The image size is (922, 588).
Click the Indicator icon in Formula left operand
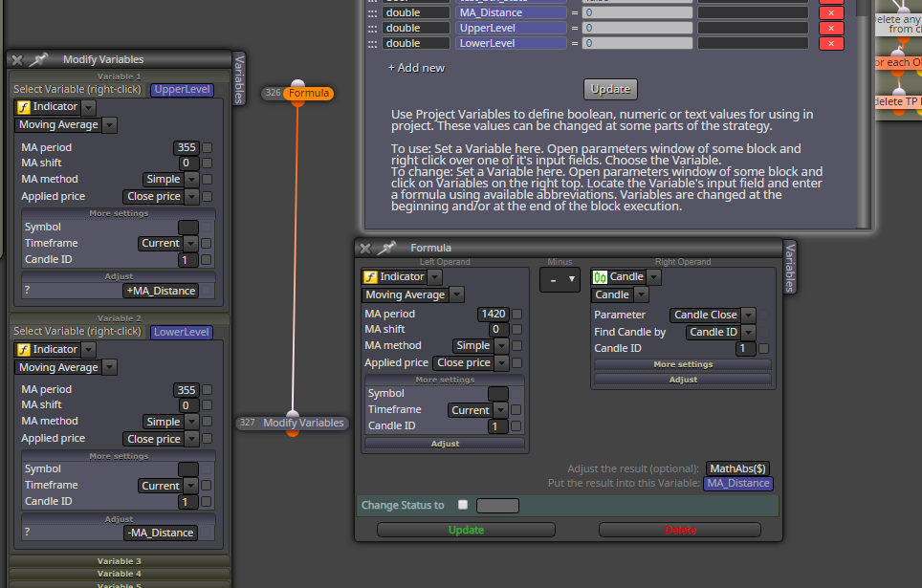point(370,277)
